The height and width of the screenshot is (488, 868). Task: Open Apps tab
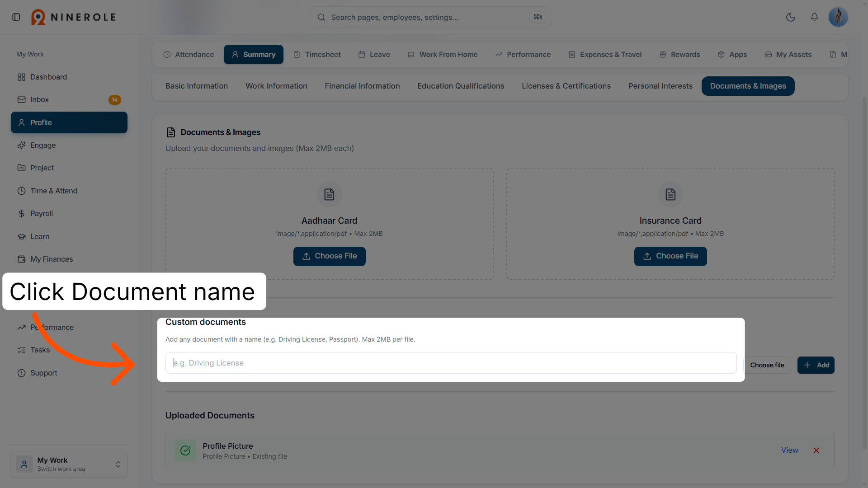[x=732, y=54]
